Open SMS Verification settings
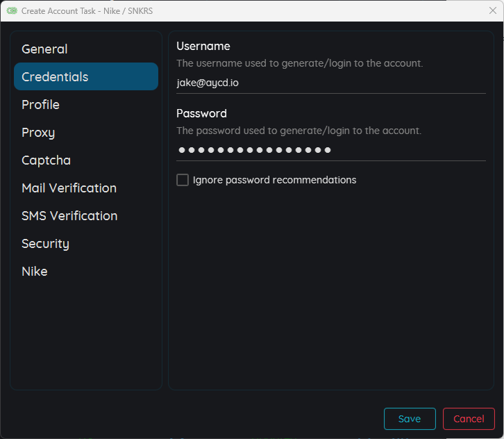 (x=69, y=216)
